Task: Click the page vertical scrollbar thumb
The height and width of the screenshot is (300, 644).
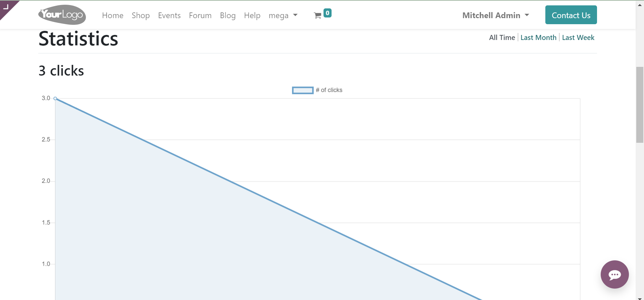Action: [640, 105]
